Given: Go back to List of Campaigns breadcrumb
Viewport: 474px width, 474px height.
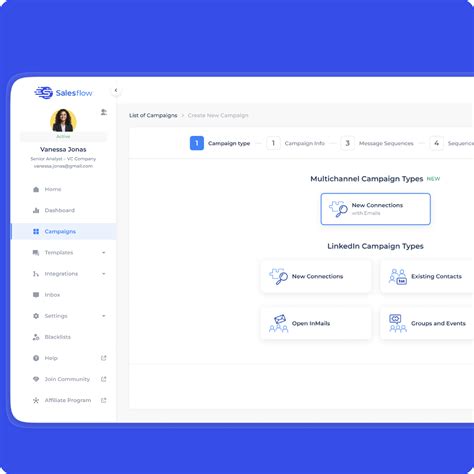Looking at the screenshot, I should tap(153, 115).
